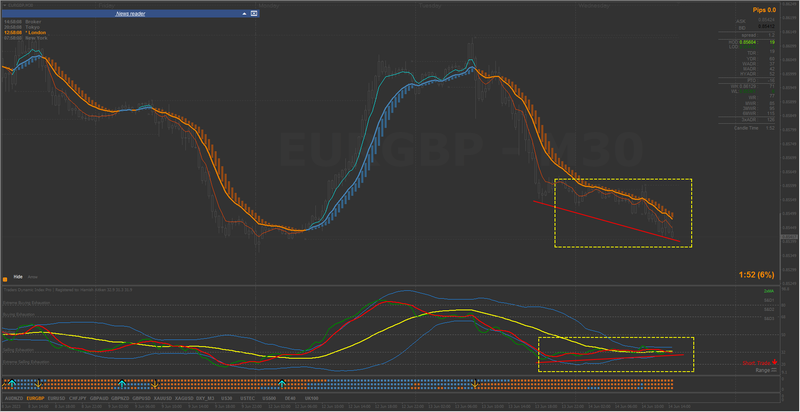Click the leftmost cyan up arrow signal
Screen dimensions: 800x412
click(12, 383)
